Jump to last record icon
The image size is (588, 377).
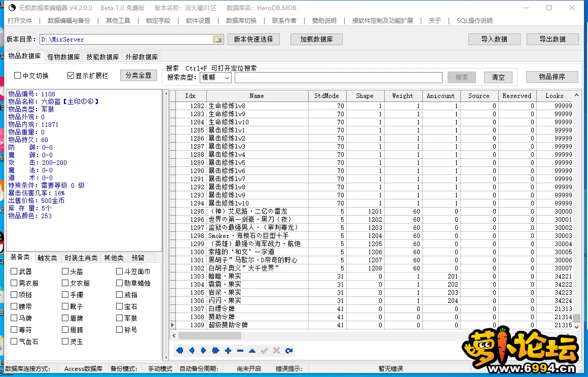215,350
